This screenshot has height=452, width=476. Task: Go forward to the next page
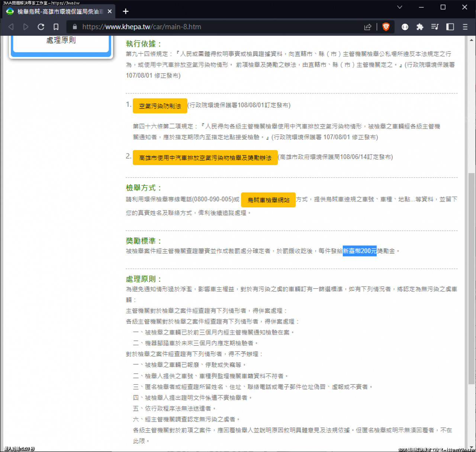tap(26, 27)
